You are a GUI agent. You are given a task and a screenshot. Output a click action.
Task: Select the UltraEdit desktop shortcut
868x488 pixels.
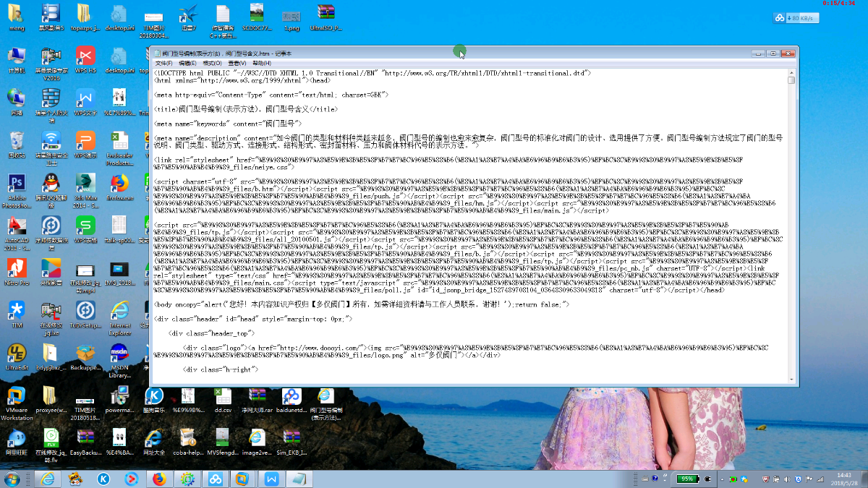pos(16,356)
